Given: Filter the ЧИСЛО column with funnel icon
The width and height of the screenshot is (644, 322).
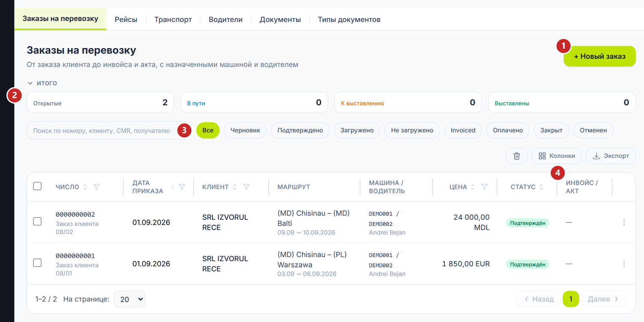Looking at the screenshot, I should coord(97,187).
